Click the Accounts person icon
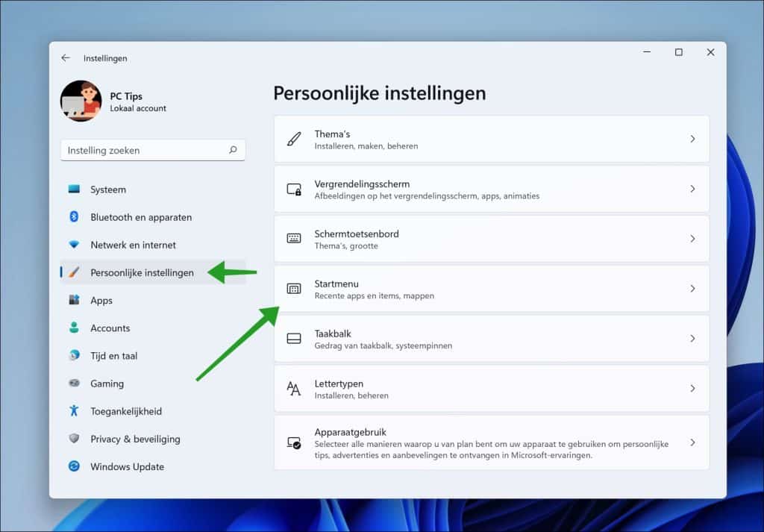Image resolution: width=764 pixels, height=532 pixels. click(74, 328)
